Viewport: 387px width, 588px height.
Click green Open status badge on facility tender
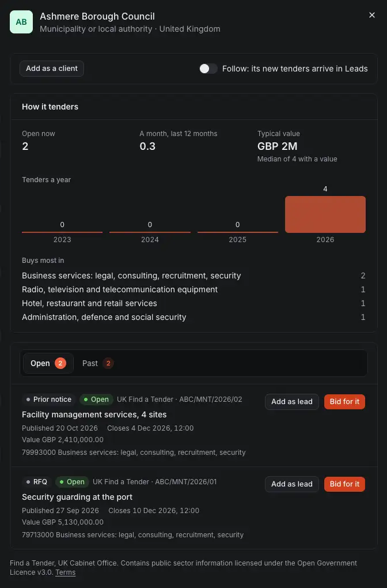pyautogui.click(x=96, y=399)
